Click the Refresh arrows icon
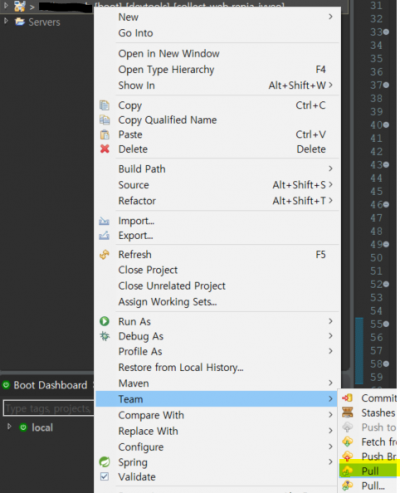The image size is (400, 493). pos(104,255)
